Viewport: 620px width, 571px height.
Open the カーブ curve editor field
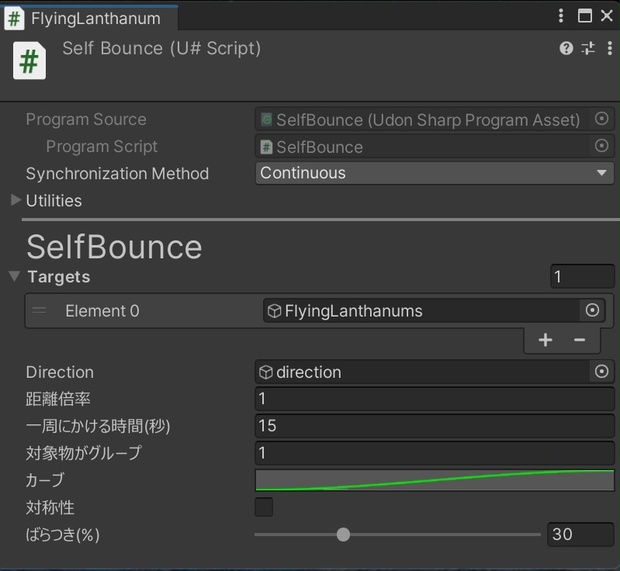click(x=435, y=480)
